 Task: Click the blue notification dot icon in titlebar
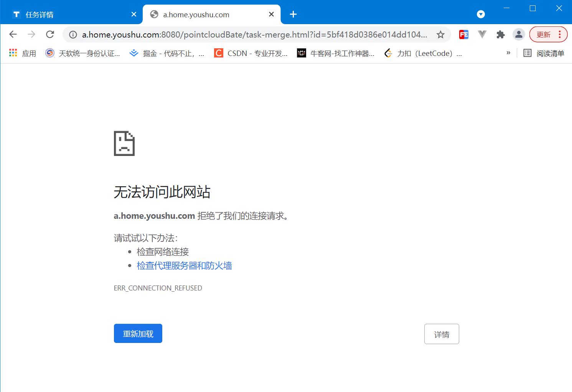point(480,14)
